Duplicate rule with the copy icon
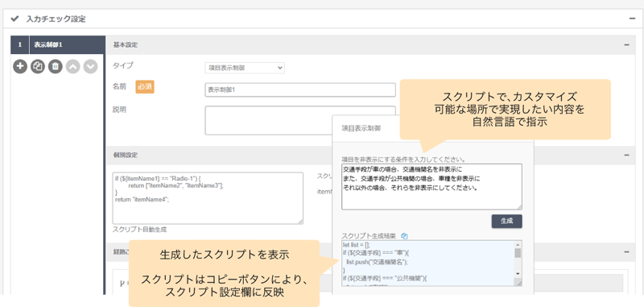Image resolution: width=644 pixels, height=307 pixels. pyautogui.click(x=37, y=66)
